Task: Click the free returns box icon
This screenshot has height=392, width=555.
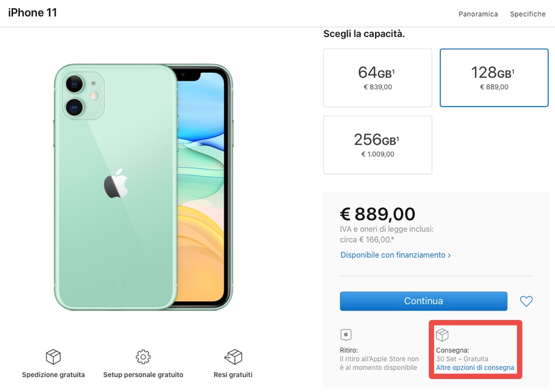Action: click(x=233, y=357)
